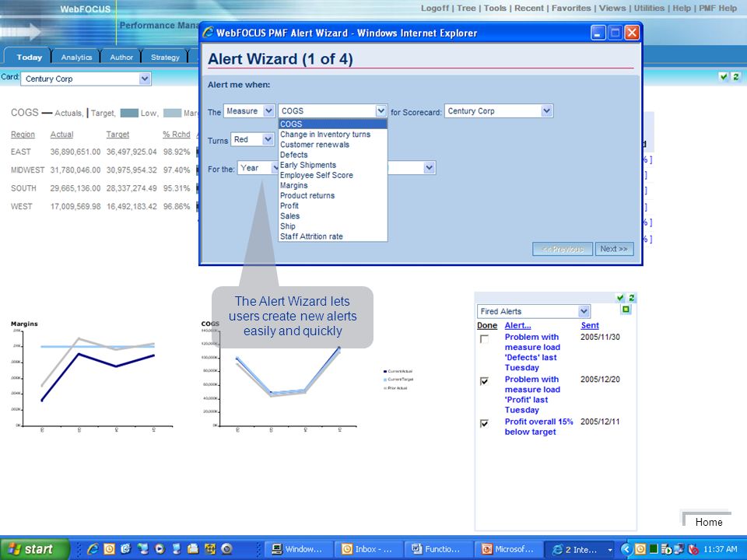747x560 pixels.
Task: Open Profit overall 15% below target alert
Action: coord(538,427)
